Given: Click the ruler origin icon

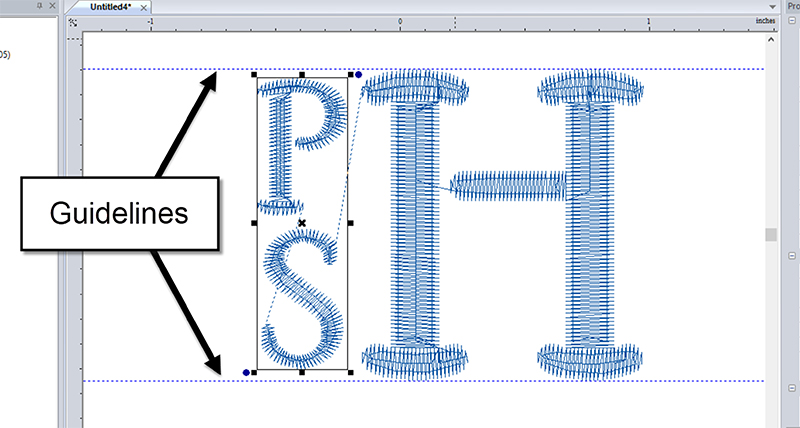Looking at the screenshot, I should point(73,23).
